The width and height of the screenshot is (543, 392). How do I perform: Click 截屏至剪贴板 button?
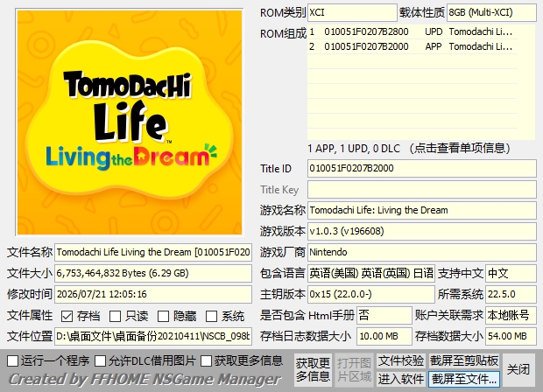[464, 360]
